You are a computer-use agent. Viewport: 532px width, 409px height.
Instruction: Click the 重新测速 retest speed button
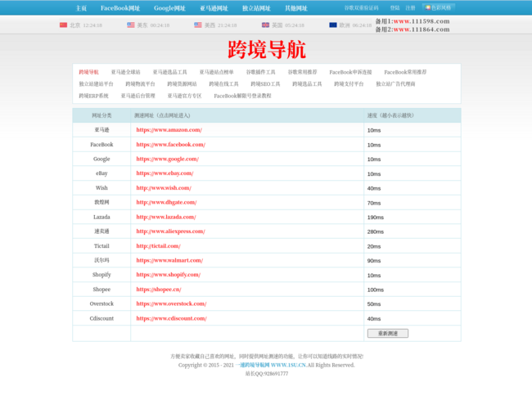pos(388,334)
